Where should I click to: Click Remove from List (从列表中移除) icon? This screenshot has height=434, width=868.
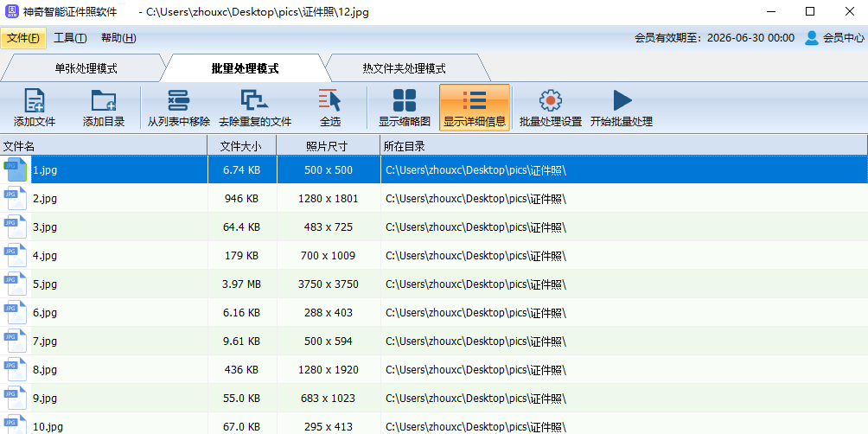pyautogui.click(x=178, y=101)
